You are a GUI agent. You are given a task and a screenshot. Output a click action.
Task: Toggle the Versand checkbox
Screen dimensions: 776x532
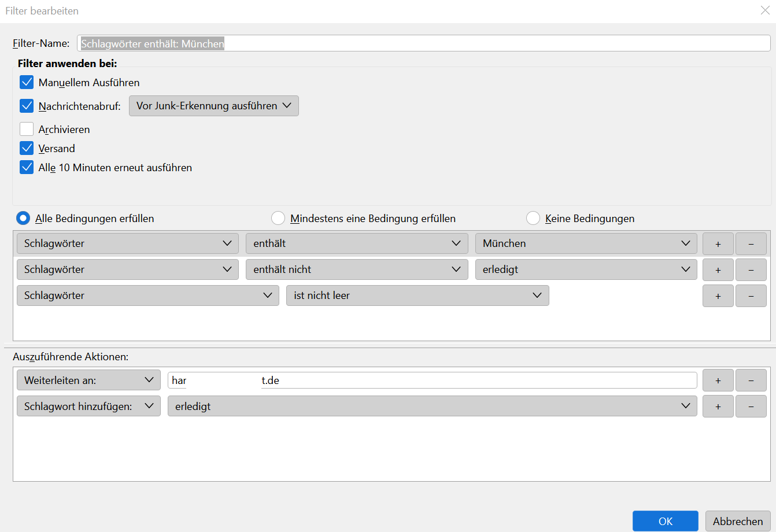[x=27, y=148]
